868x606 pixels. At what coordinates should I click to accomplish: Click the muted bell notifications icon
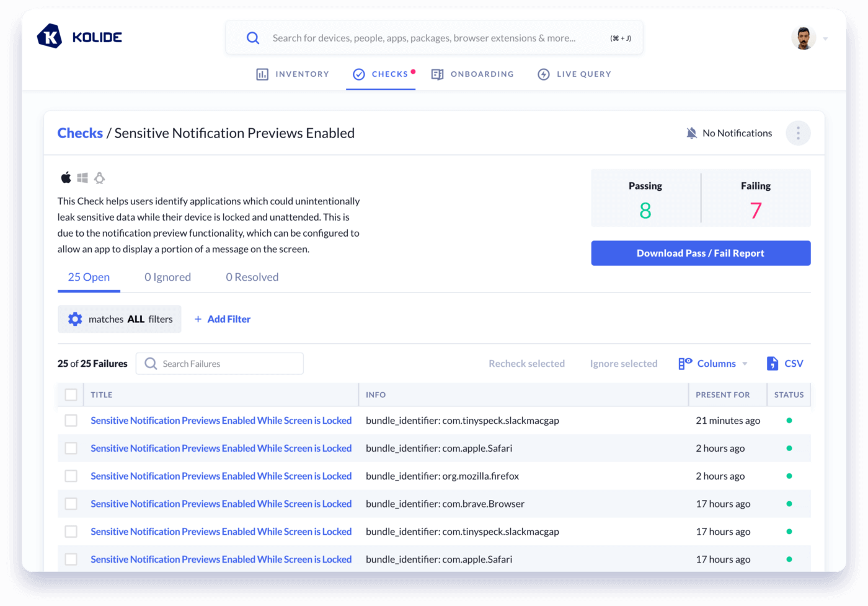pyautogui.click(x=691, y=133)
